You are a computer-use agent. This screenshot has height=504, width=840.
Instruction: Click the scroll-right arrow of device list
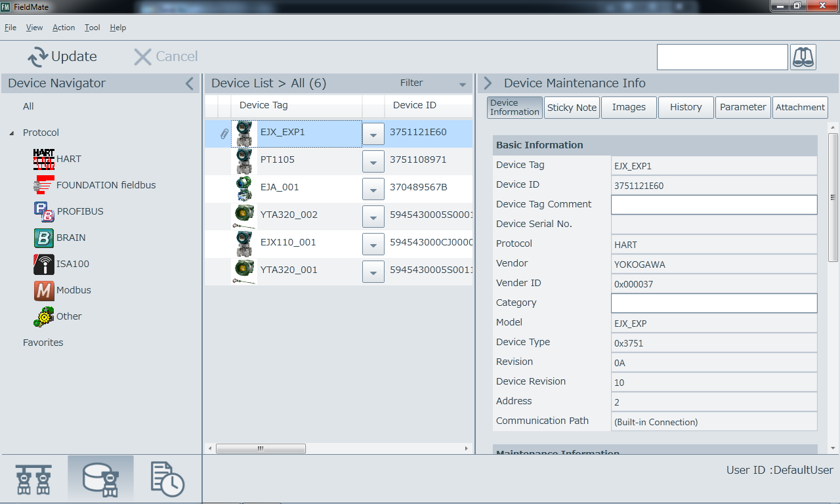(467, 449)
